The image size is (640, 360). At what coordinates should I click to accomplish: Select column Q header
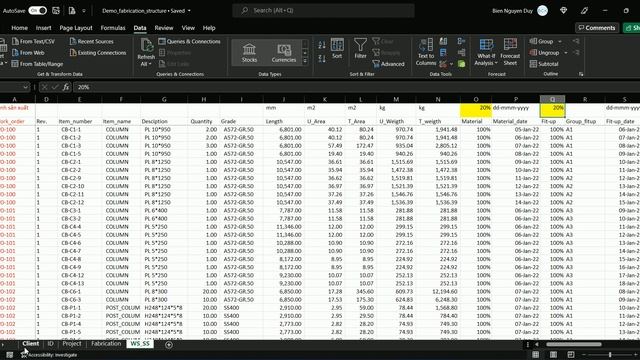pyautogui.click(x=552, y=99)
